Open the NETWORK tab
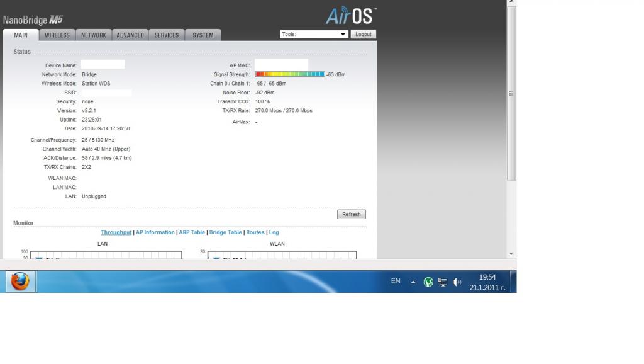Viewport: 644px width, 364px height. coord(93,35)
